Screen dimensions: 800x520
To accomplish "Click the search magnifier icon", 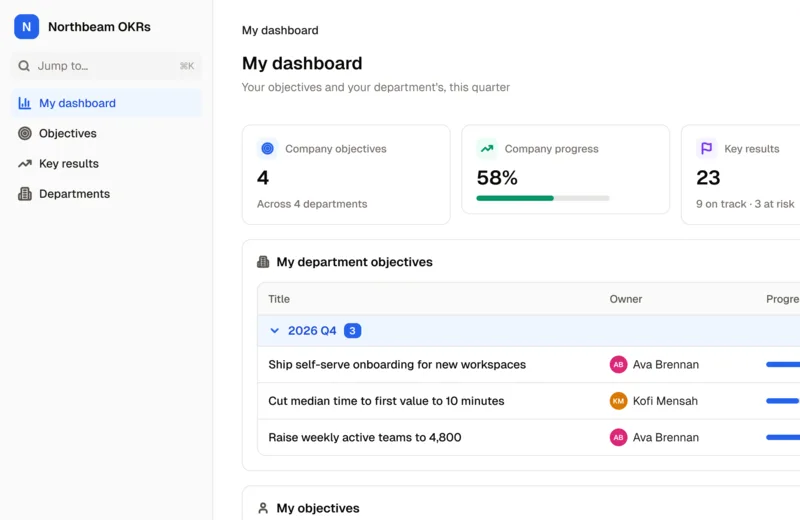I will point(24,66).
